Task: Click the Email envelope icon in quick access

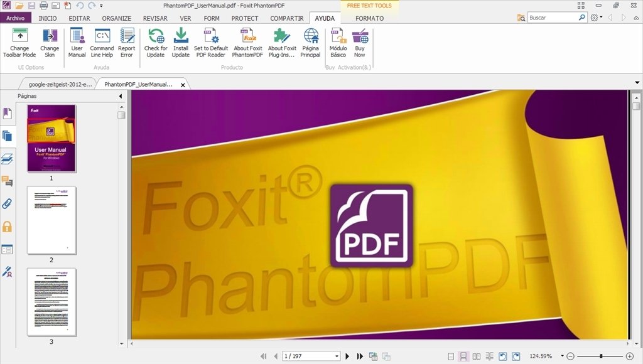Action: [x=55, y=6]
